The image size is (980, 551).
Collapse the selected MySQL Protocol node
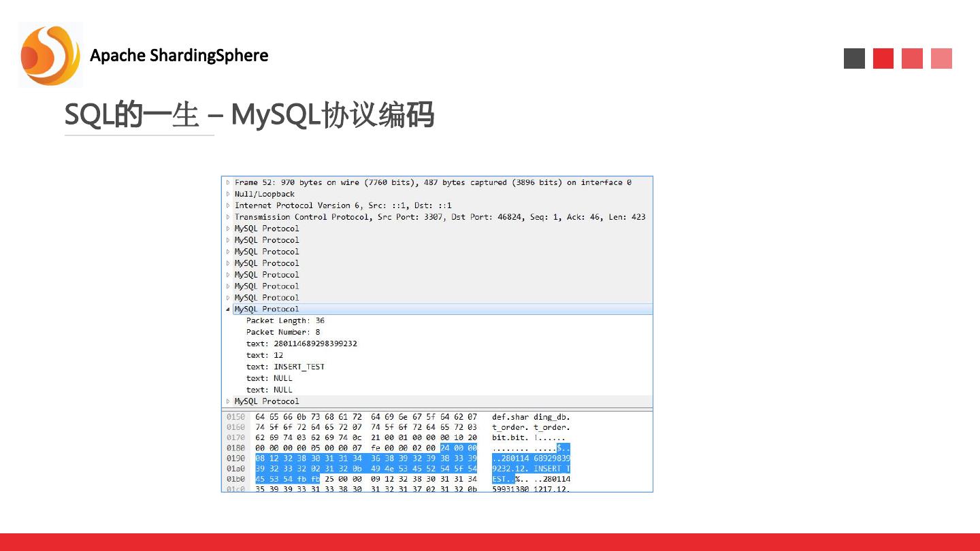click(x=228, y=309)
